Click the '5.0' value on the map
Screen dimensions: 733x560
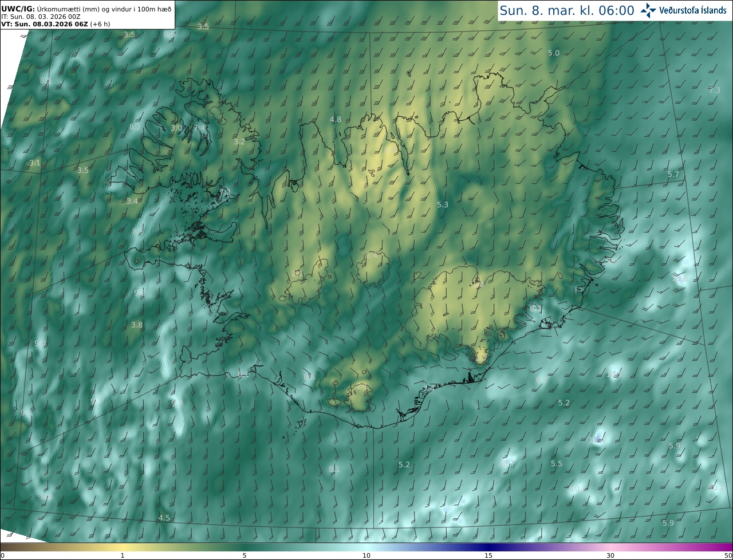click(x=554, y=53)
